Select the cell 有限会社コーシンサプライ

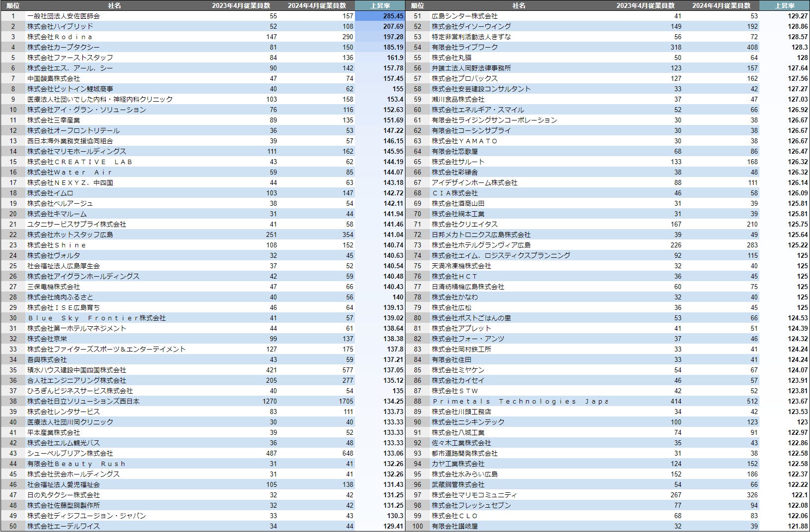(471, 130)
